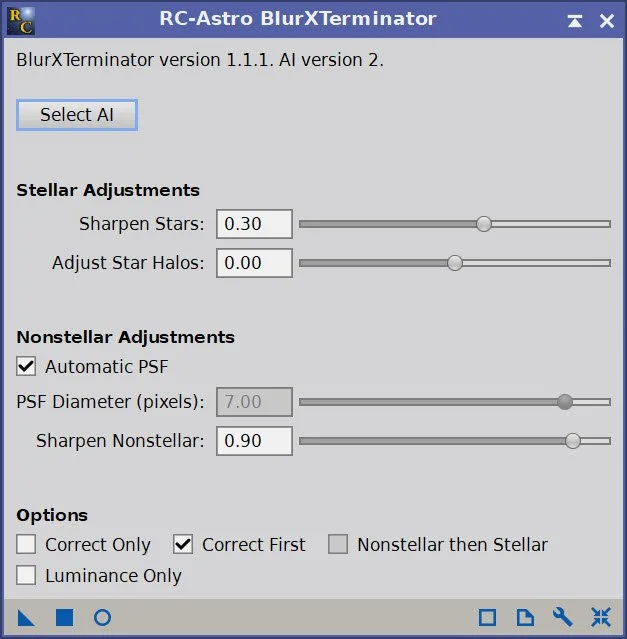Click the RC-Astro logo icon in title bar
The width and height of the screenshot is (627, 639).
click(x=21, y=21)
